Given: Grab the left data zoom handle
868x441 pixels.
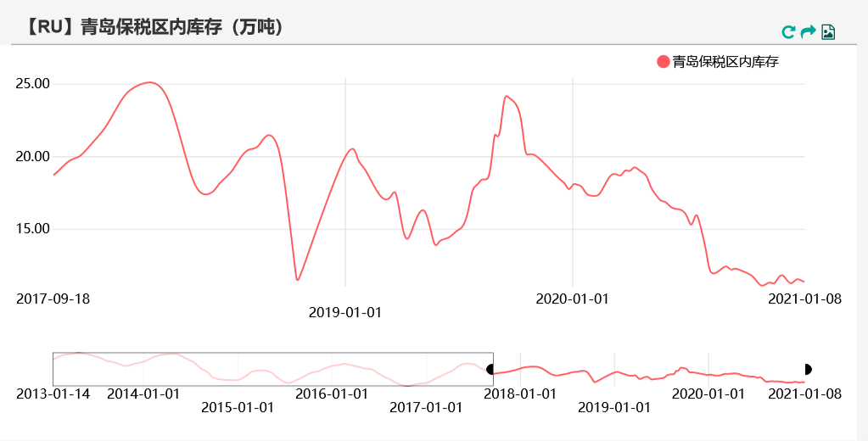Looking at the screenshot, I should point(490,369).
